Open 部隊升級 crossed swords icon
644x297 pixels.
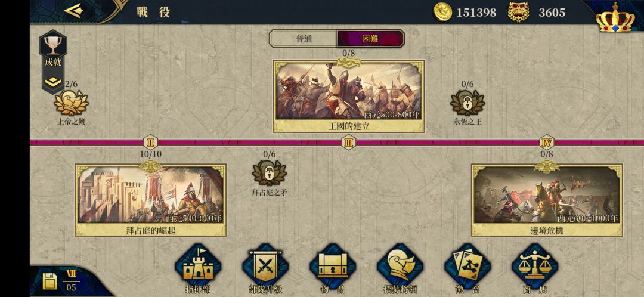click(265, 266)
